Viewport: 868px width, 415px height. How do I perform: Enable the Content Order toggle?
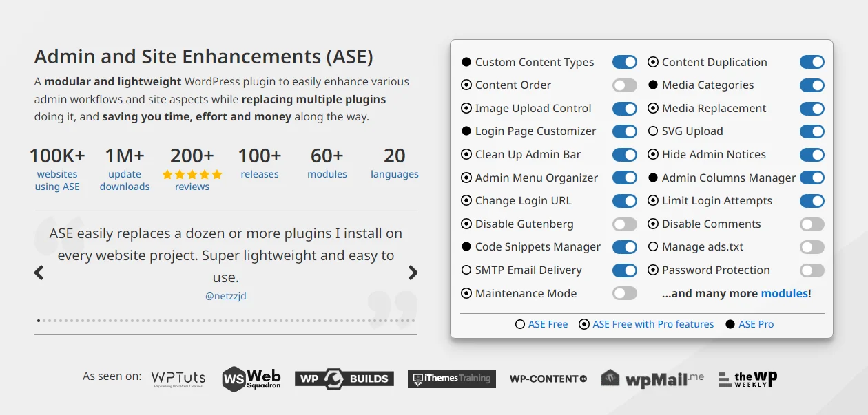pyautogui.click(x=625, y=85)
